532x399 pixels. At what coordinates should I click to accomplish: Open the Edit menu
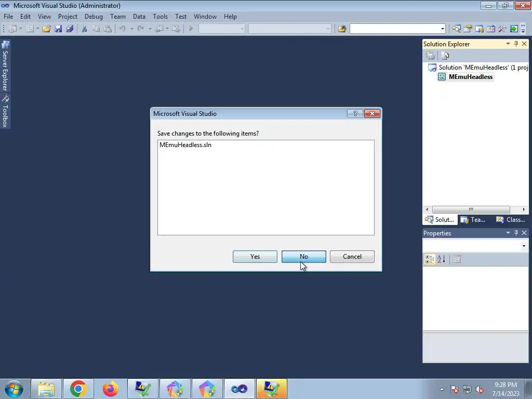click(x=25, y=16)
